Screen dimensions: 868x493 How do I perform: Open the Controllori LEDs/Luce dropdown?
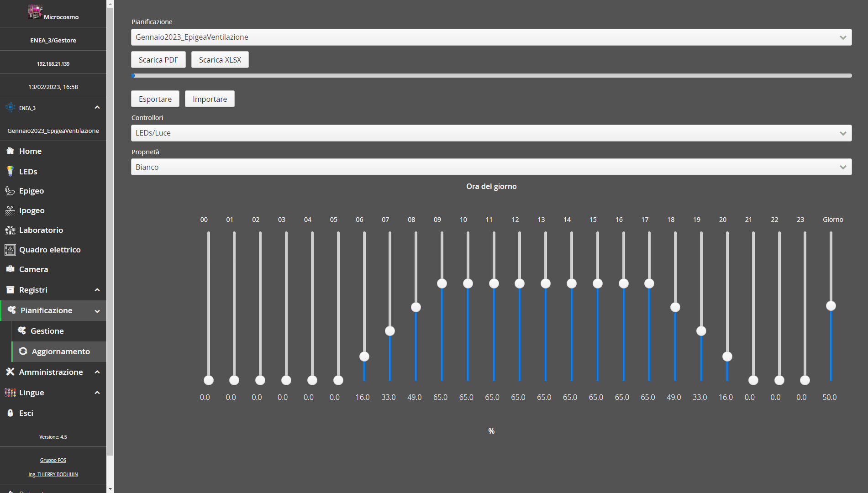point(491,133)
